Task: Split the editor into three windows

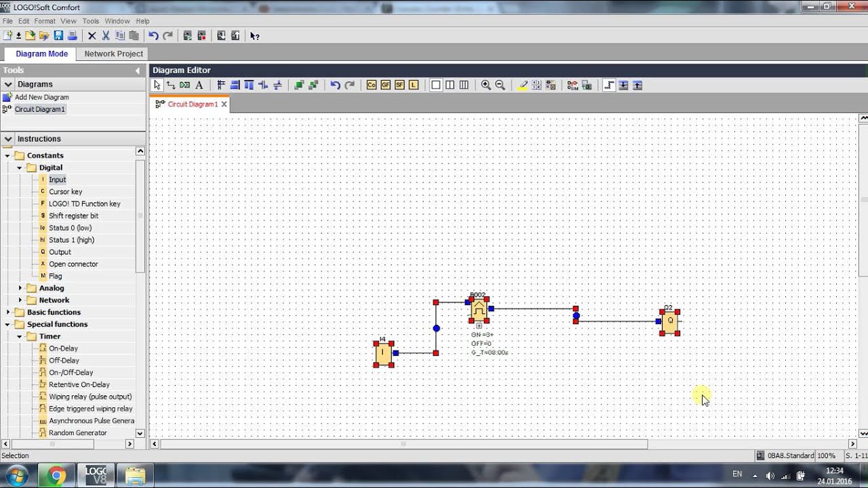Action: coord(464,85)
